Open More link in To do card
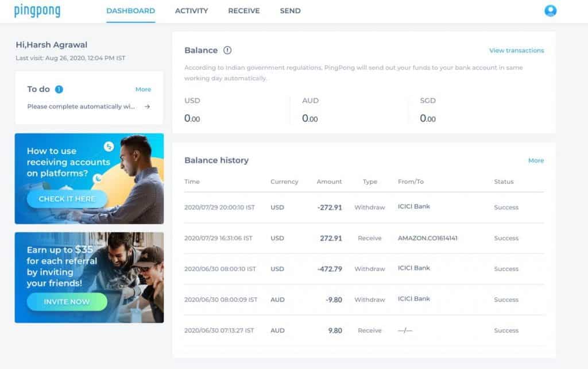This screenshot has height=369, width=588. (x=143, y=89)
